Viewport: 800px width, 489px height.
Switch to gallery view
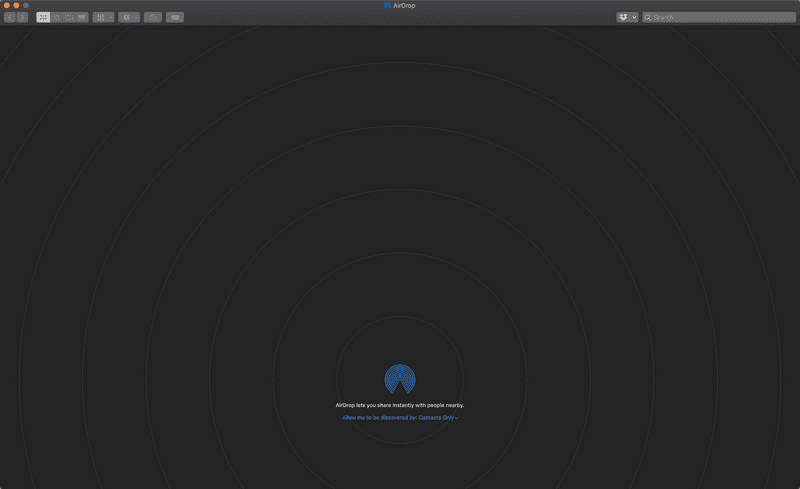pos(82,17)
